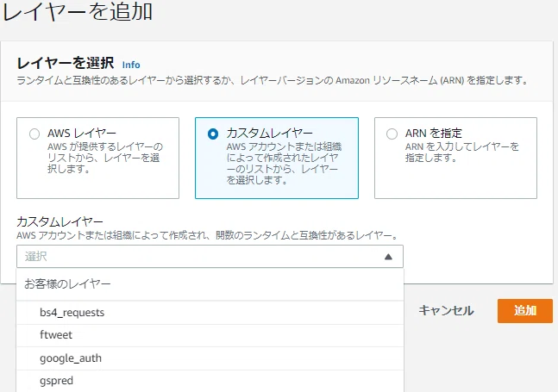Pick ftweet from the layer list
This screenshot has height=392, width=558.
point(210,335)
